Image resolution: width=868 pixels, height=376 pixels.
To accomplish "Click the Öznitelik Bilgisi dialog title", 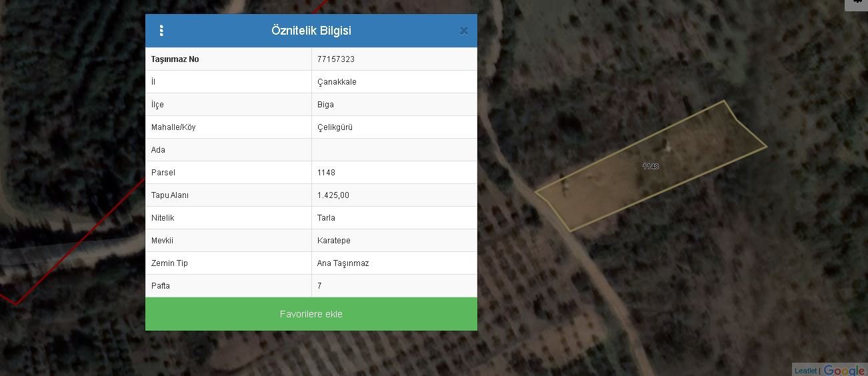I will pyautogui.click(x=311, y=31).
